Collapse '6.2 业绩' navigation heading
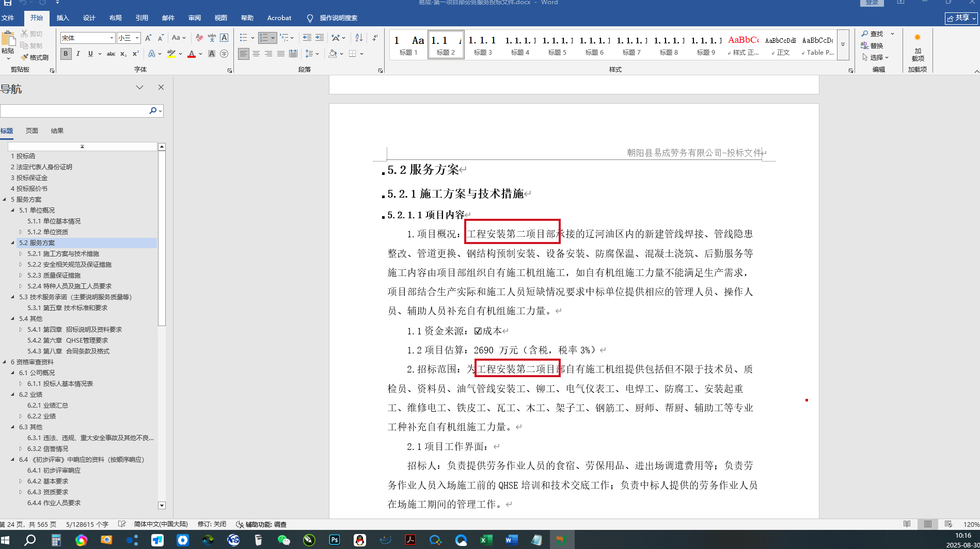The height and width of the screenshot is (549, 980). [13, 395]
